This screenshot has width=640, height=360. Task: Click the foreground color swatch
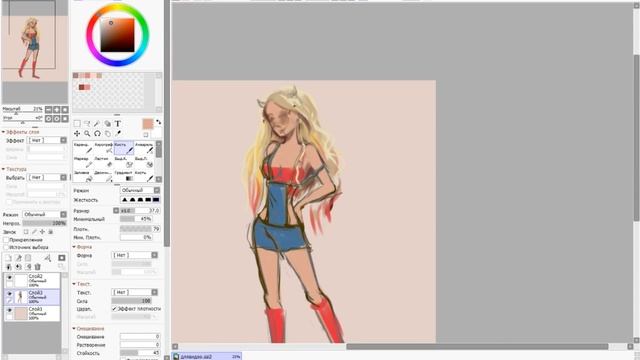(x=148, y=124)
